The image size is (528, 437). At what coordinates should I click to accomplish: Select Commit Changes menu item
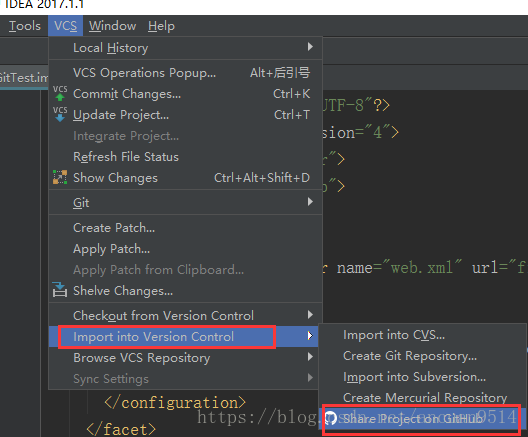coord(186,94)
